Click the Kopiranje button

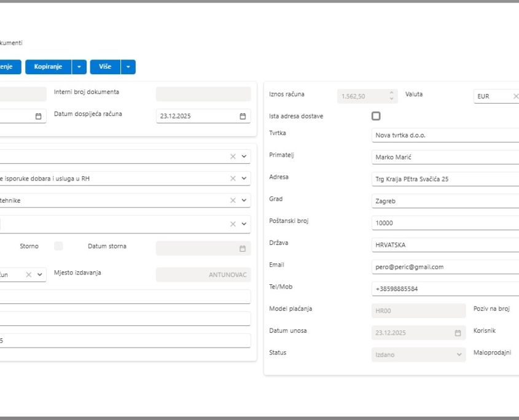point(48,67)
